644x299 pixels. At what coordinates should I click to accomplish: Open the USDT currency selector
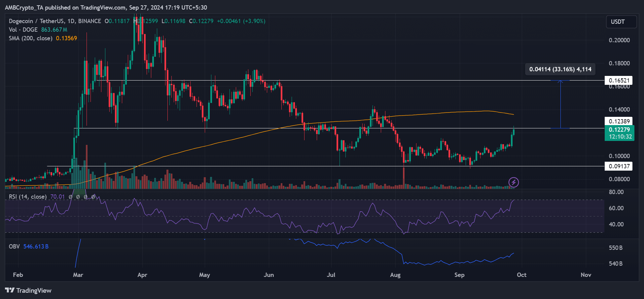(621, 22)
